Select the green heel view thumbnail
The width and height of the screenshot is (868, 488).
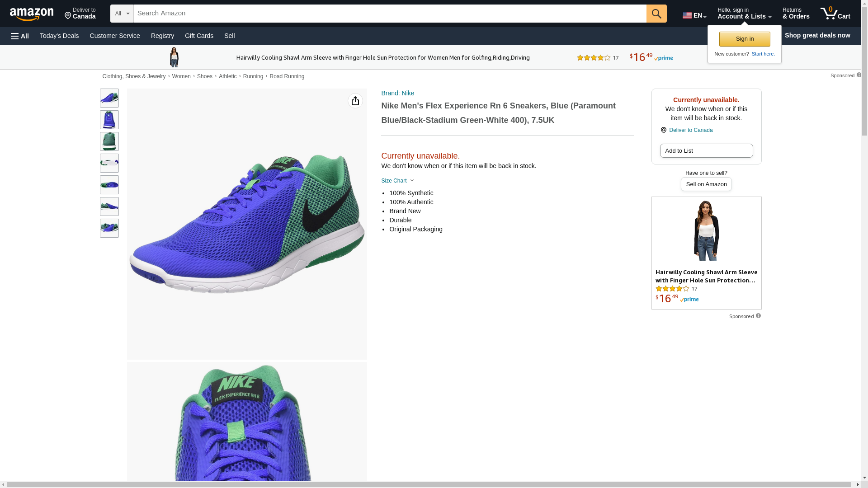tap(109, 141)
